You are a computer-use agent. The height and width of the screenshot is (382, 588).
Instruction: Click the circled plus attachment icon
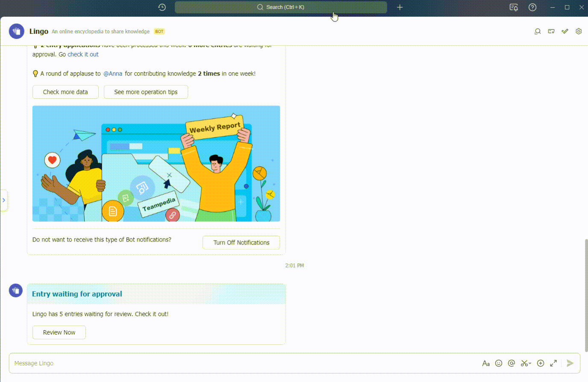tap(541, 363)
